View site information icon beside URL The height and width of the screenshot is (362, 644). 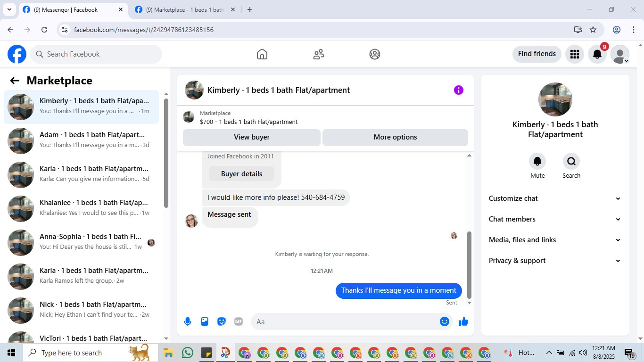pos(65,30)
